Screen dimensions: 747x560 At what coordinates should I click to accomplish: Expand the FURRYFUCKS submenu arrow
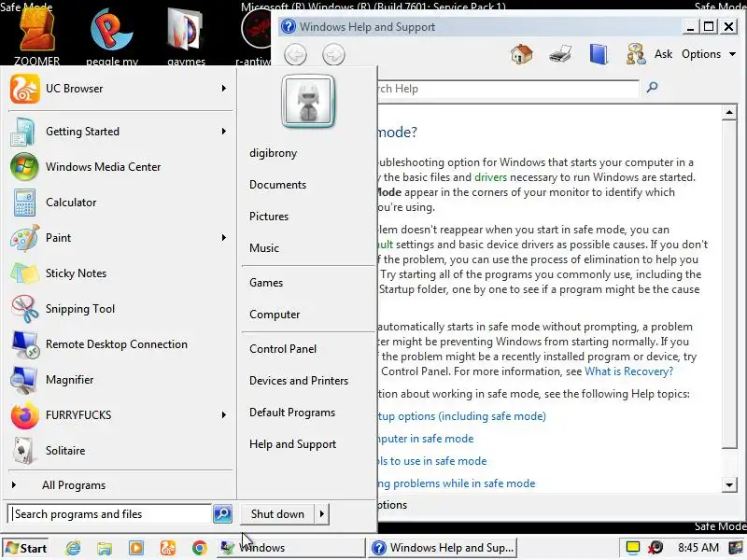pyautogui.click(x=224, y=415)
